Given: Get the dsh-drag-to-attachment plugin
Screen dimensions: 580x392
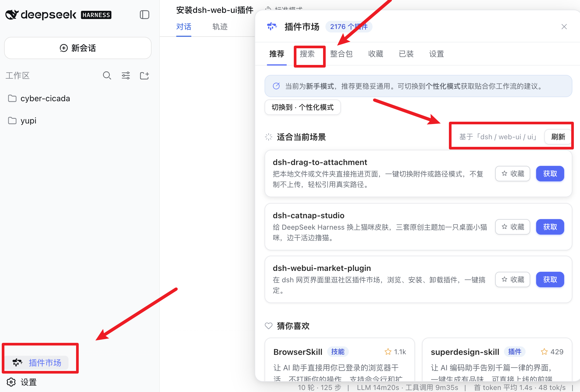Looking at the screenshot, I should coord(550,174).
